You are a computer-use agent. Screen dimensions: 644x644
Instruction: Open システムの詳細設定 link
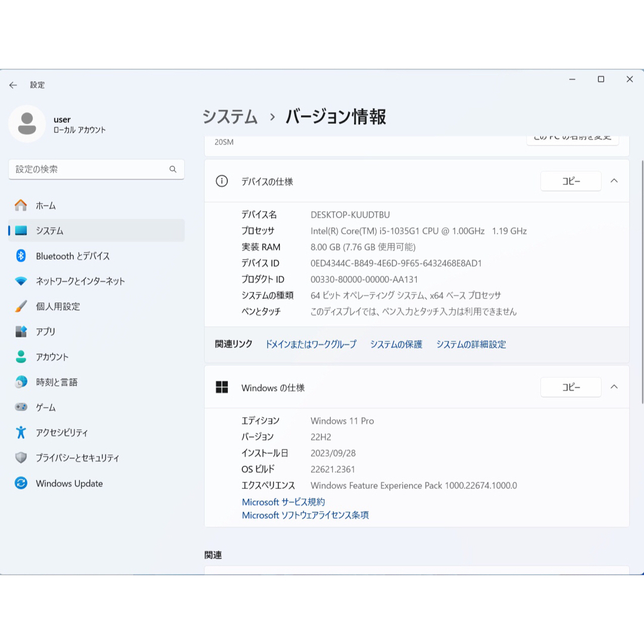[471, 344]
